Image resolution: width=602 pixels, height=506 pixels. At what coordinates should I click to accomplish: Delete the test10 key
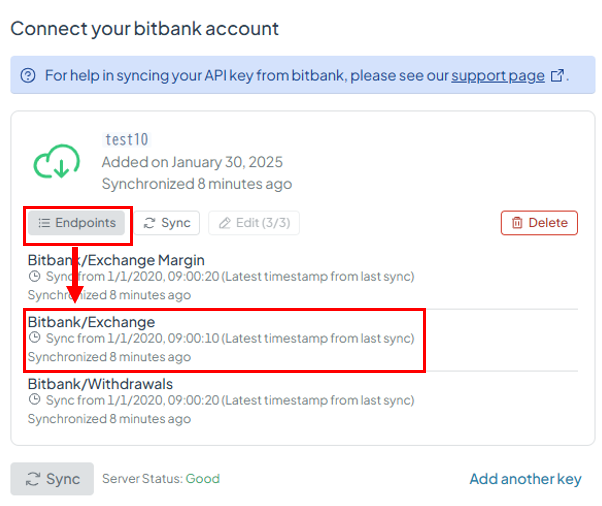539,223
